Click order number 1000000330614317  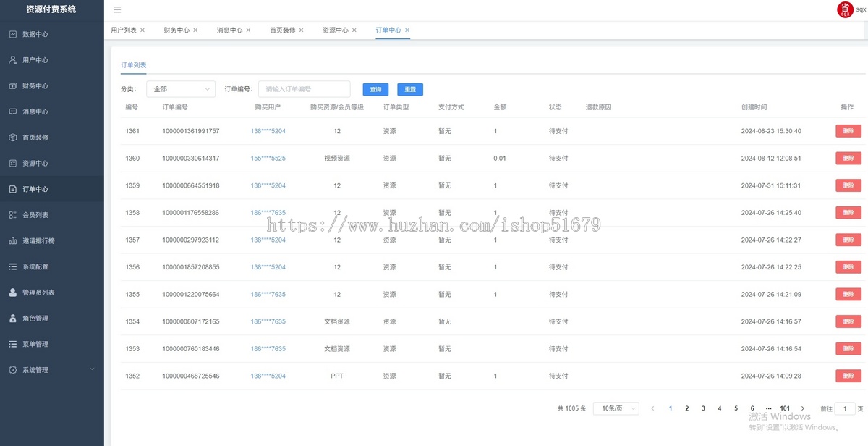point(191,159)
